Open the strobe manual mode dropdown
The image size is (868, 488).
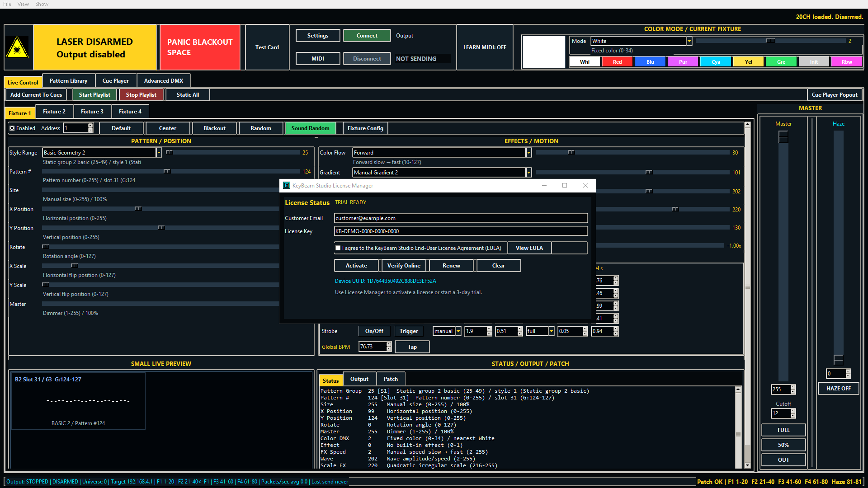point(458,331)
